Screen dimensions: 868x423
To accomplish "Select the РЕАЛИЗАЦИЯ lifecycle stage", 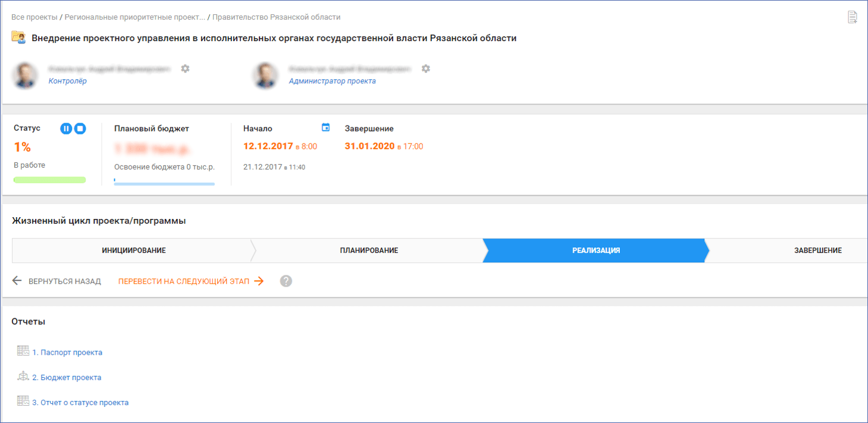I will coord(596,250).
